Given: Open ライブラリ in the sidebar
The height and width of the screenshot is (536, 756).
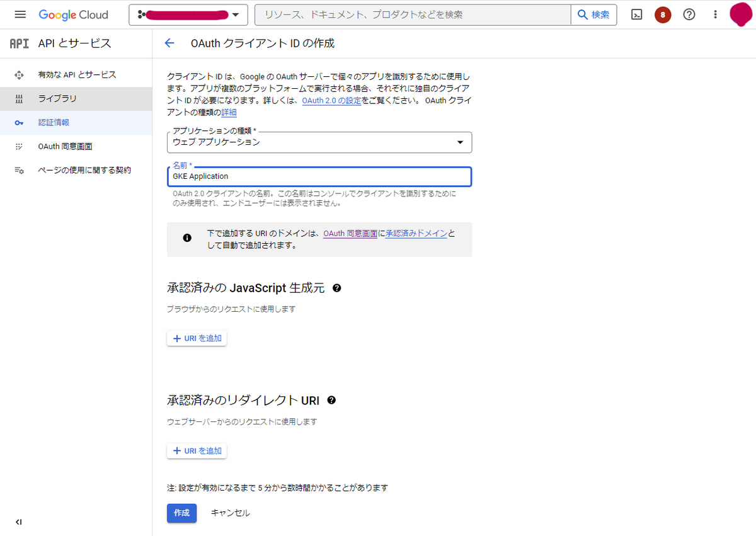Looking at the screenshot, I should [x=76, y=99].
